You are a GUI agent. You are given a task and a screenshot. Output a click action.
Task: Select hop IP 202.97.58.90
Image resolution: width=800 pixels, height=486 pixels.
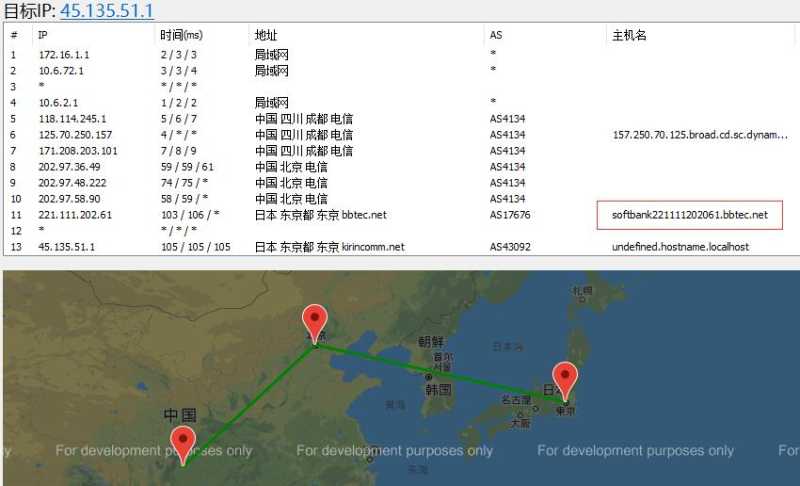[69, 199]
